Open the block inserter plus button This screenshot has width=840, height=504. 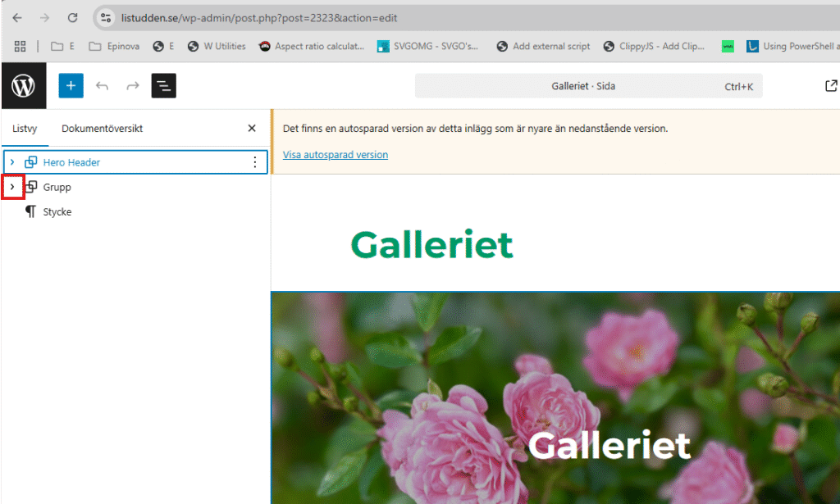click(71, 85)
